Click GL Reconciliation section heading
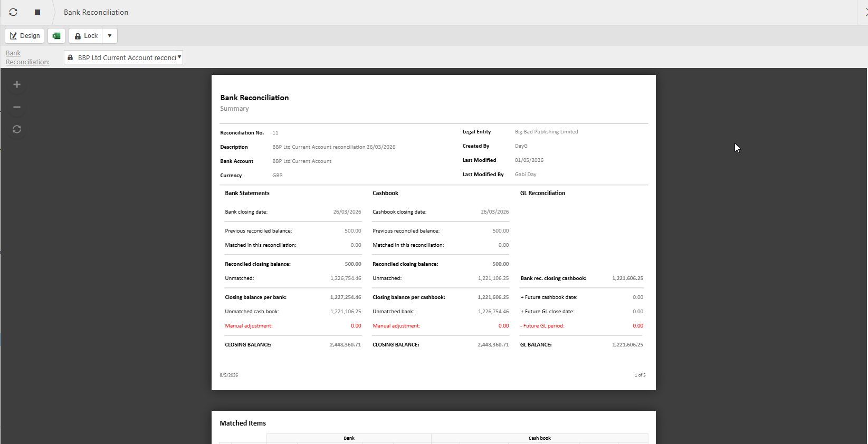Image resolution: width=868 pixels, height=444 pixels. (543, 194)
